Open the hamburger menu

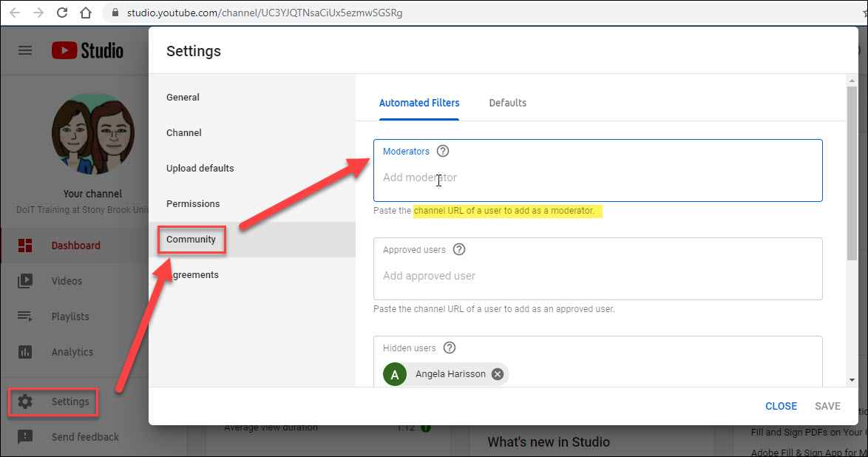[x=24, y=50]
